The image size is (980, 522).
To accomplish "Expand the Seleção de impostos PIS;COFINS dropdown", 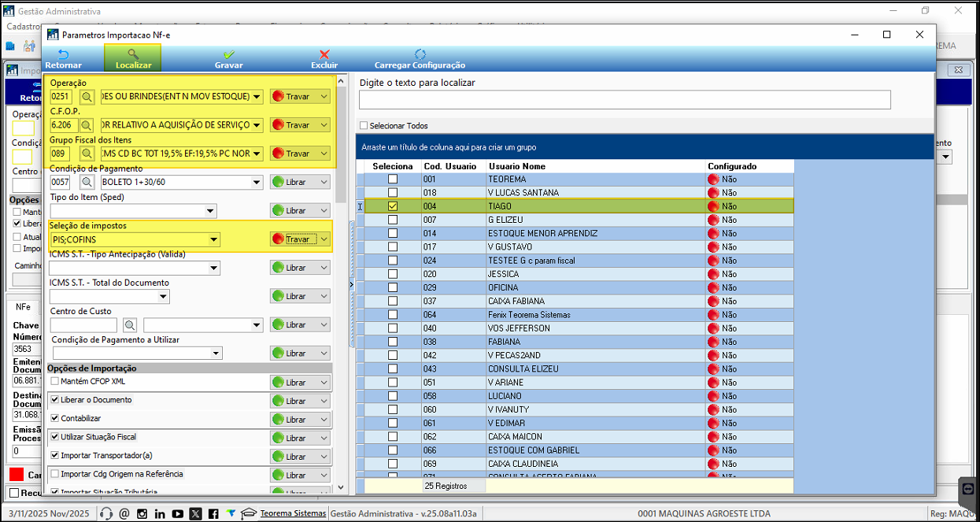I will pos(213,239).
